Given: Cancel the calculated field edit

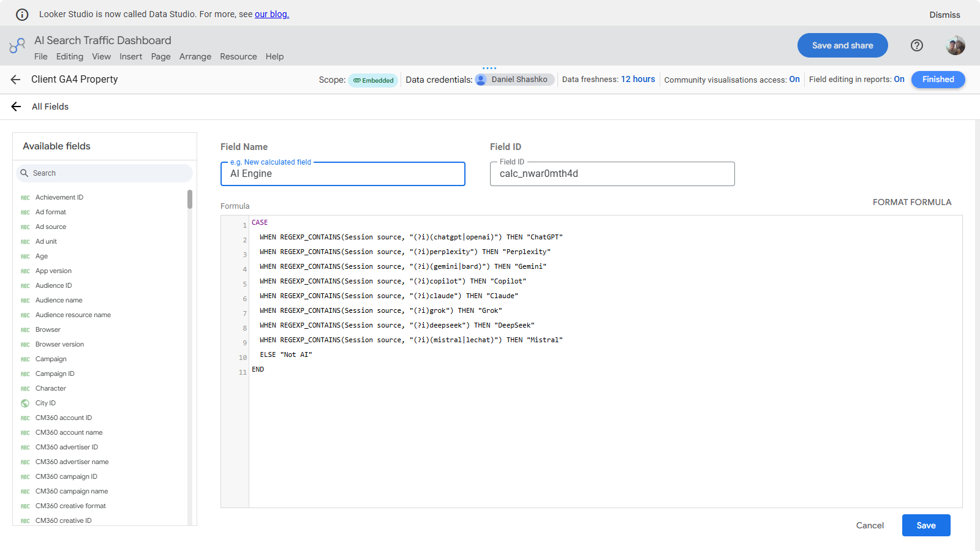Looking at the screenshot, I should point(870,525).
